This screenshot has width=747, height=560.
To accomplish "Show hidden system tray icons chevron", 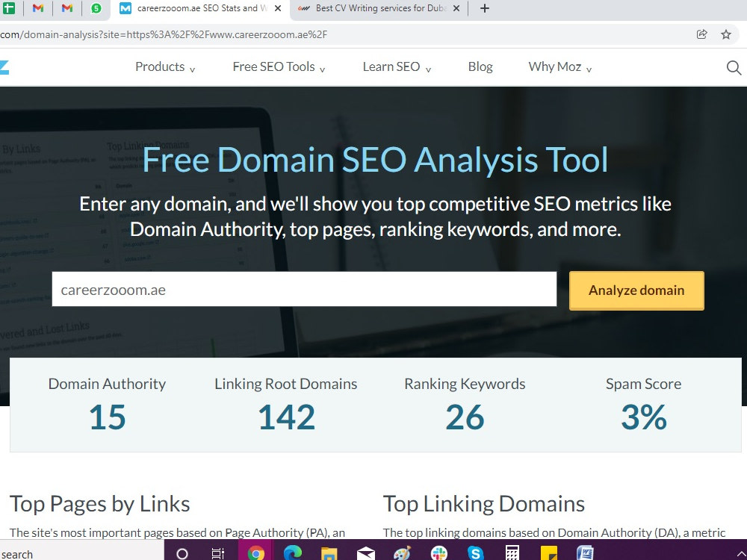I will click(740, 554).
